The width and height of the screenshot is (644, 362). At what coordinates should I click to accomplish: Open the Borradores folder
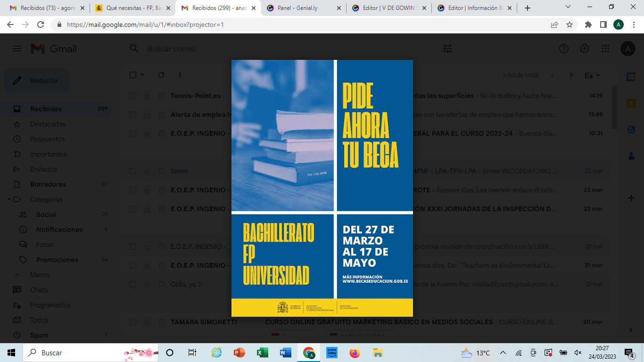pyautogui.click(x=48, y=184)
